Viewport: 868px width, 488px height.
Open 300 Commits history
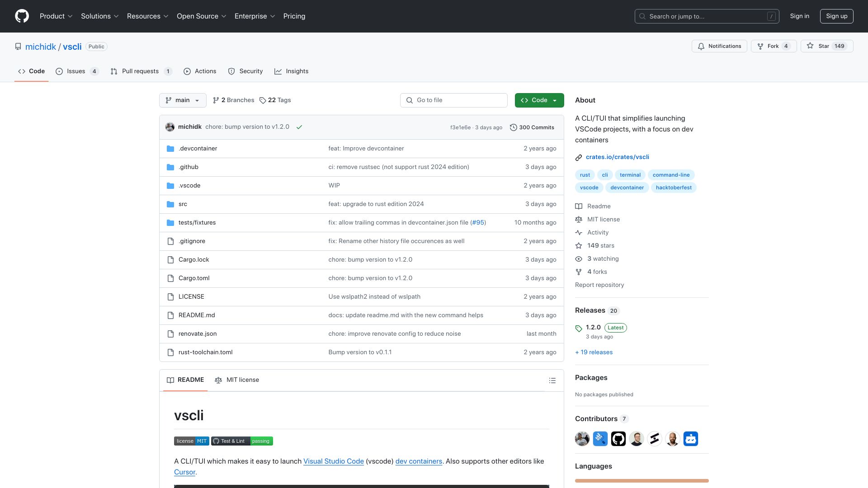pyautogui.click(x=532, y=127)
